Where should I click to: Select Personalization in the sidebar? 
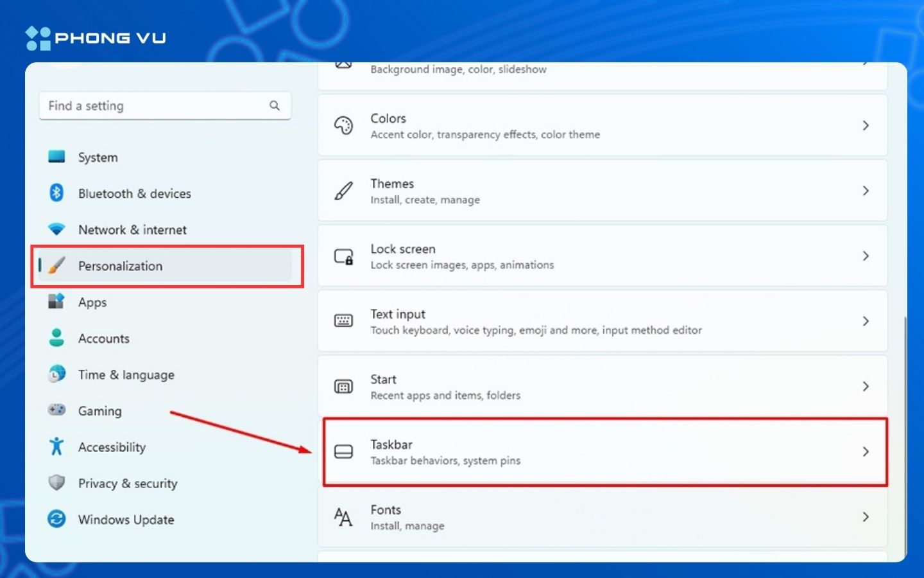120,266
